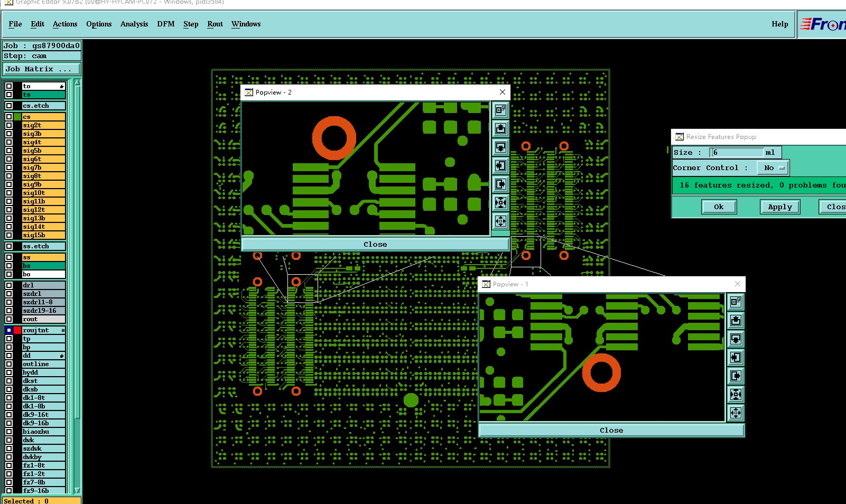The image size is (846, 504).
Task: Click the Popview 1 window title icon
Action: point(486,284)
